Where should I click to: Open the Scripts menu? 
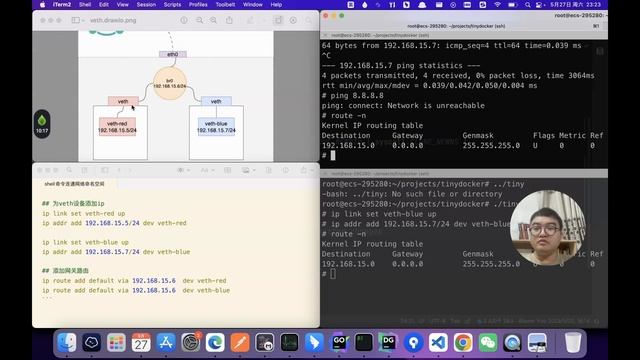click(x=172, y=4)
